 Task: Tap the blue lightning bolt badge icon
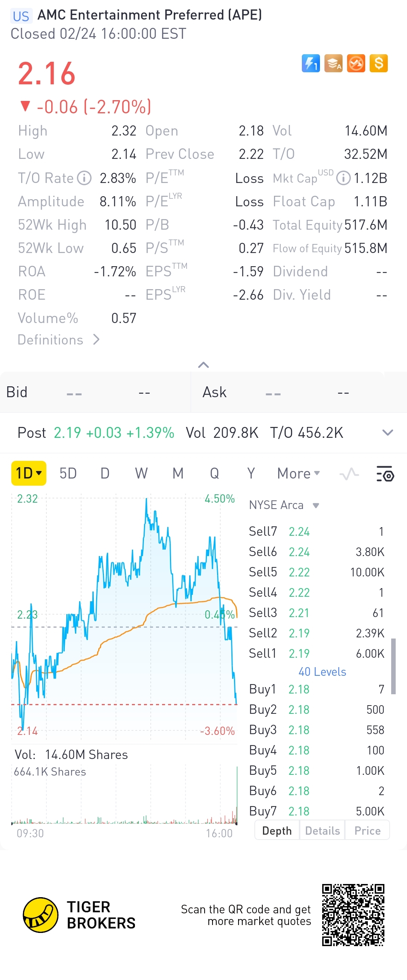point(310,63)
